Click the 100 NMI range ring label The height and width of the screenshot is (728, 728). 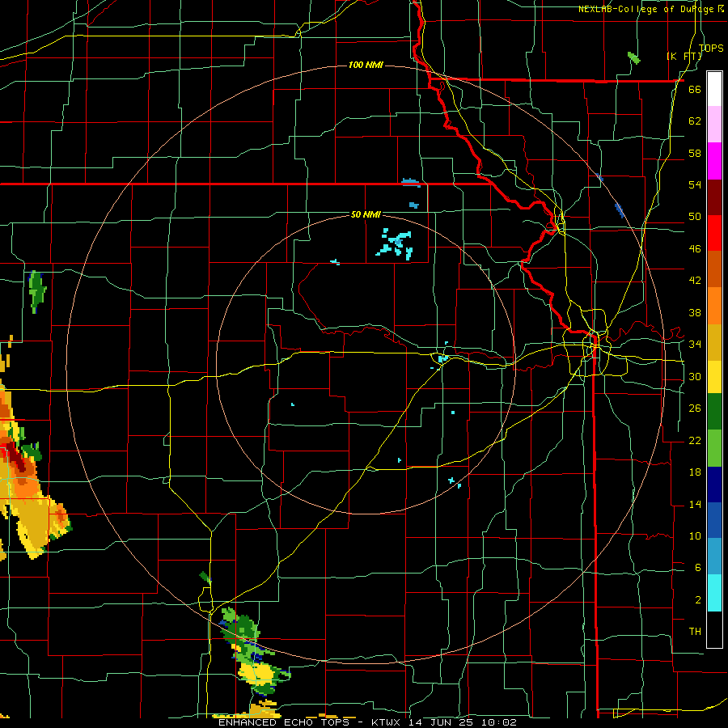point(366,65)
